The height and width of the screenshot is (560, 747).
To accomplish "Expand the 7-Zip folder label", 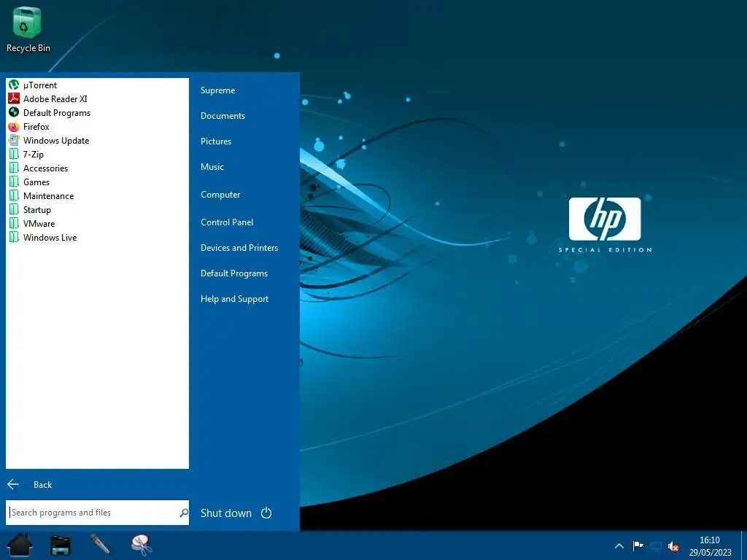I will (x=34, y=155).
